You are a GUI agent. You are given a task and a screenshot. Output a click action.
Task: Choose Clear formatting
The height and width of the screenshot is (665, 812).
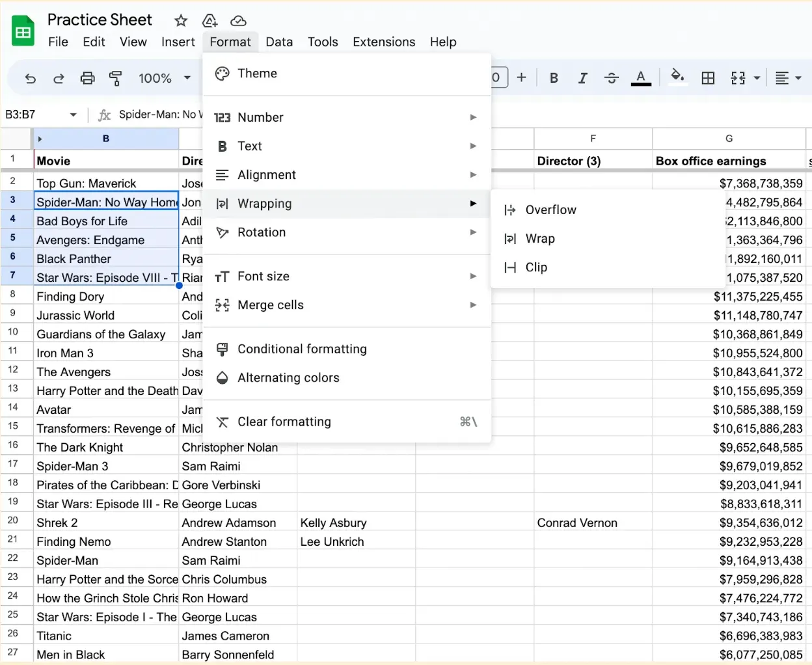347,422
